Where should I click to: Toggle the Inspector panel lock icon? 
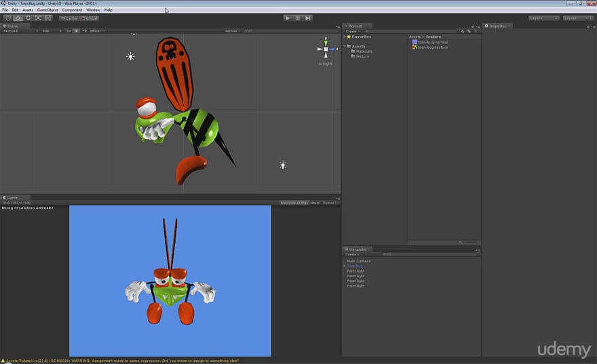[588, 26]
